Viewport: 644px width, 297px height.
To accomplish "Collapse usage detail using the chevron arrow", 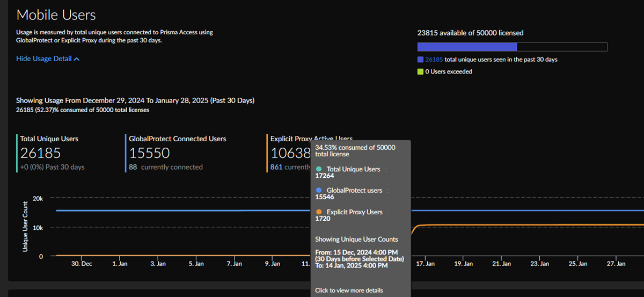I will click(77, 59).
